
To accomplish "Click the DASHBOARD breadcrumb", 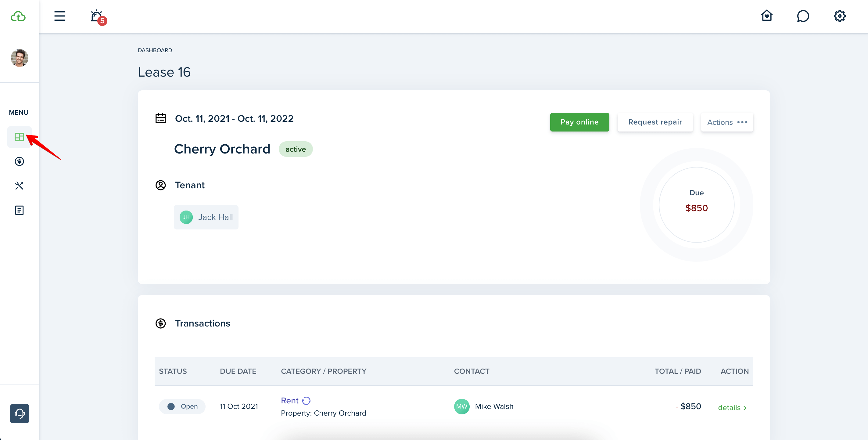I will tap(155, 50).
